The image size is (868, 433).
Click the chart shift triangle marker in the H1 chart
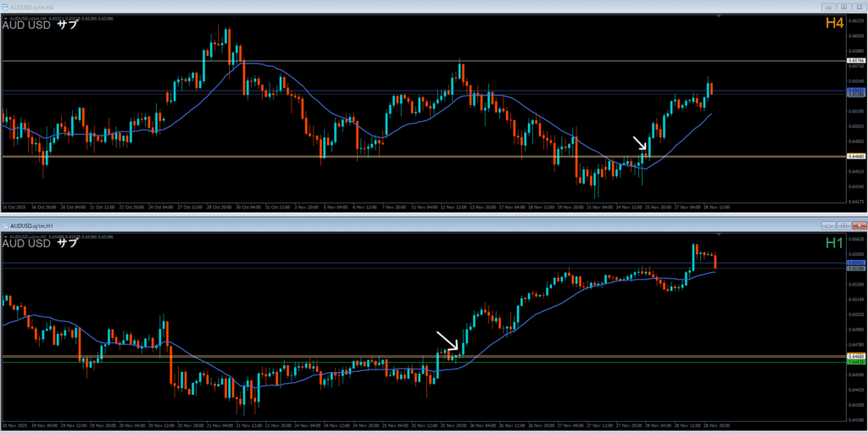pyautogui.click(x=719, y=236)
